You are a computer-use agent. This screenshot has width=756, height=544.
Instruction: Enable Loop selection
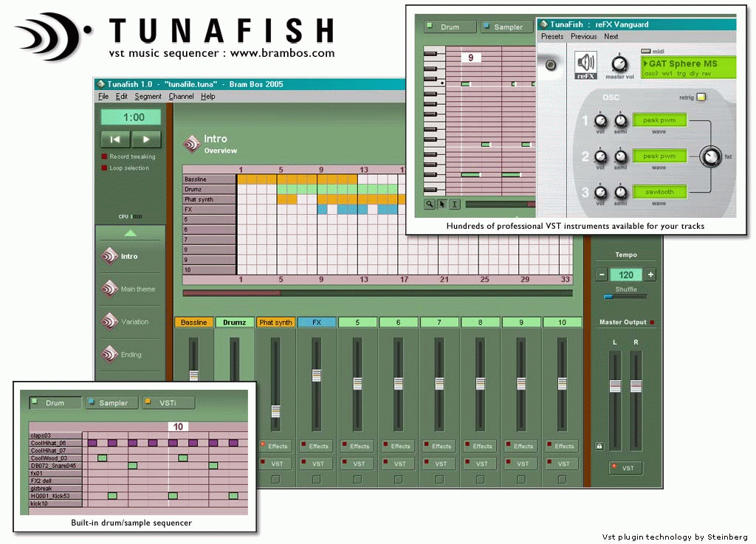[103, 168]
